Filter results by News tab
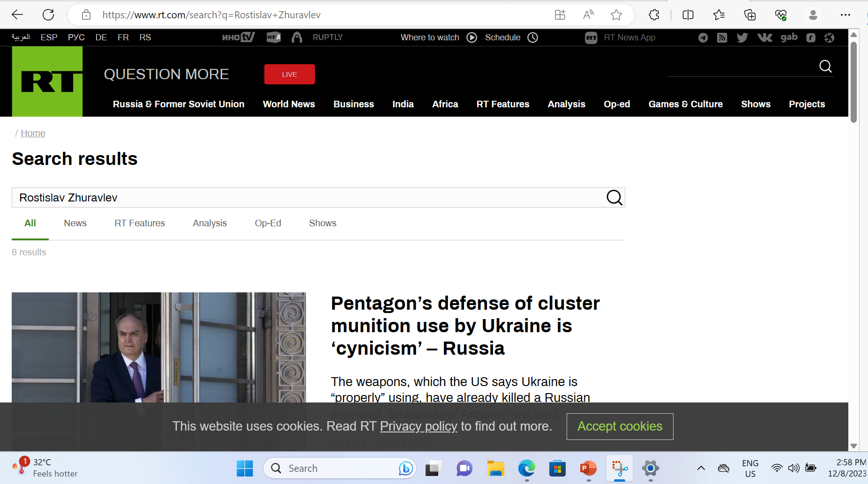 coord(75,223)
